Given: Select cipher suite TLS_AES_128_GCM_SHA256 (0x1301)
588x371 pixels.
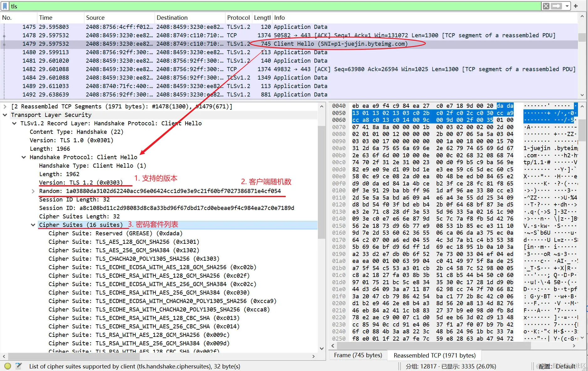Looking at the screenshot, I should coord(124,242).
